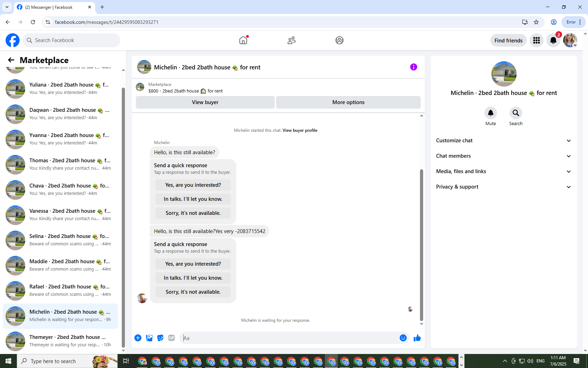The image size is (588, 368).
Task: Open the volume control in system tray
Action: click(x=530, y=361)
